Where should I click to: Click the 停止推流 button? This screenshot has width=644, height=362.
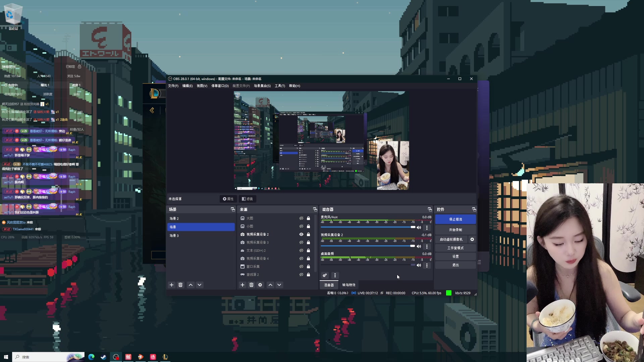pos(455,219)
